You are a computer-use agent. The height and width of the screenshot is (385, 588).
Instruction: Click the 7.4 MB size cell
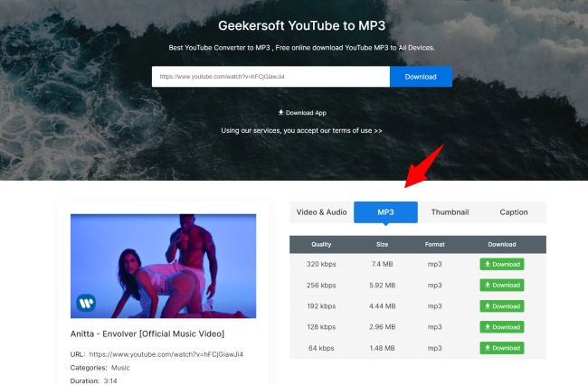click(382, 264)
